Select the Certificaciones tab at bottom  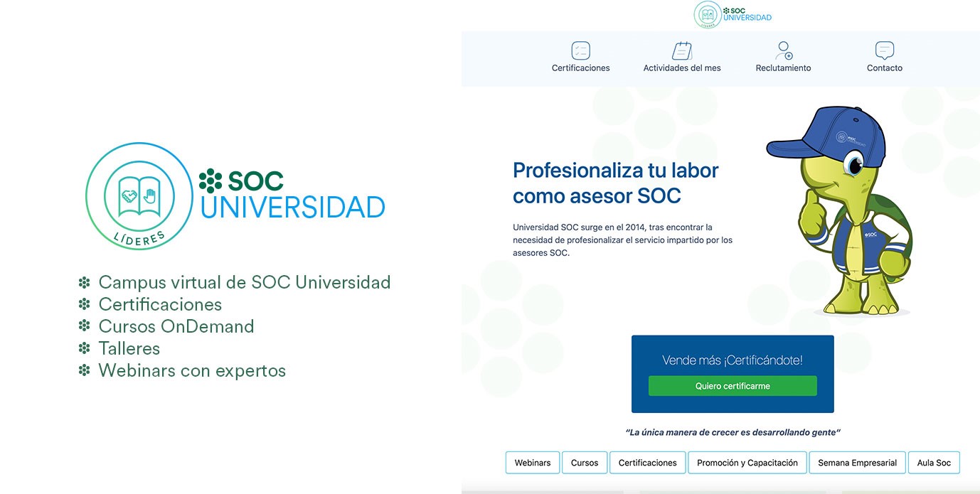[647, 463]
